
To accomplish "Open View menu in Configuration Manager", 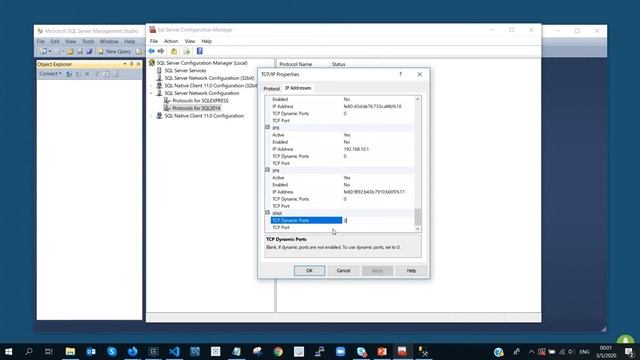I will 190,41.
